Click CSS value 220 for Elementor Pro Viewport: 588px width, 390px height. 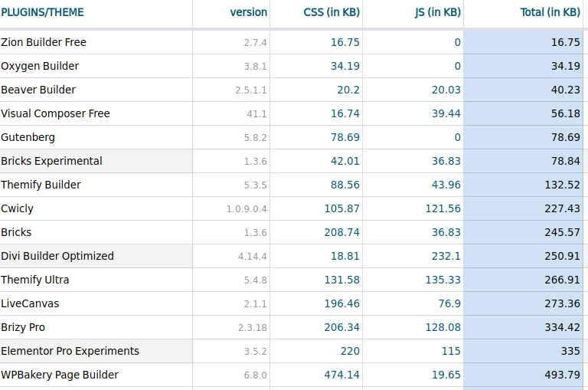350,351
